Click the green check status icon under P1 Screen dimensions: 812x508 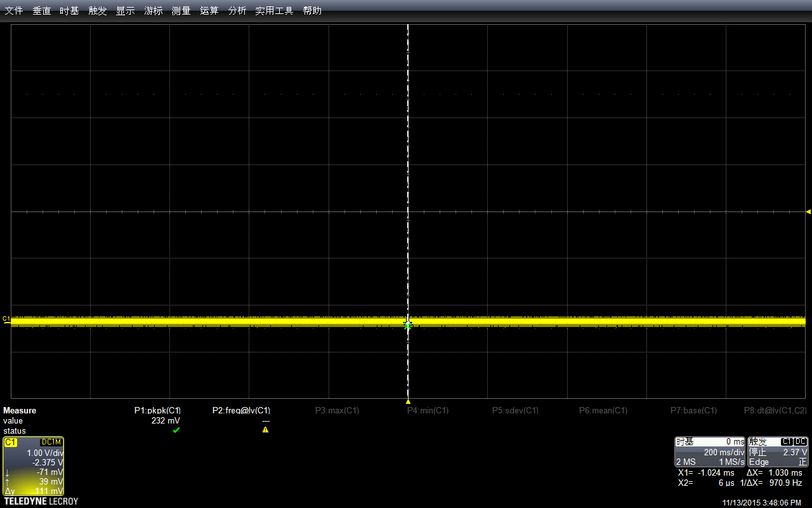[x=176, y=430]
